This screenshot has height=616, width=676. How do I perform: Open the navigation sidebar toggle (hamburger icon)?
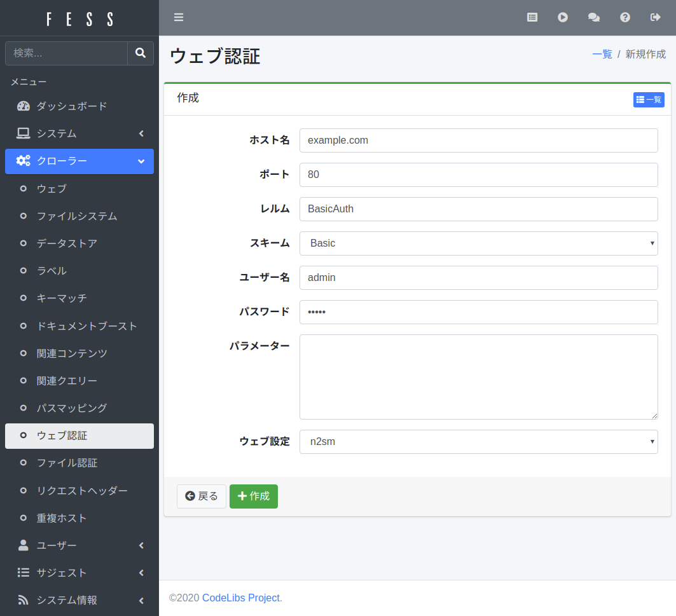click(179, 17)
